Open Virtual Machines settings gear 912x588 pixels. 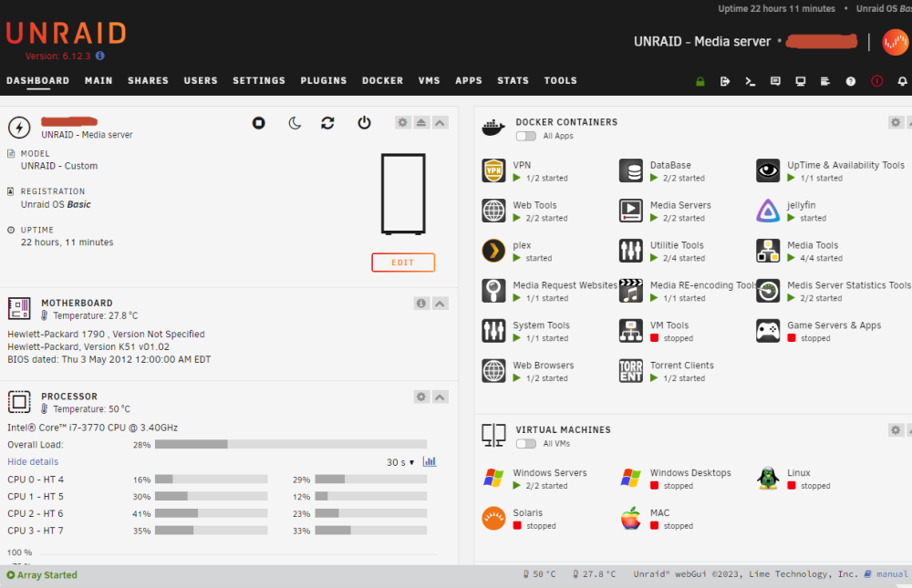click(x=896, y=430)
